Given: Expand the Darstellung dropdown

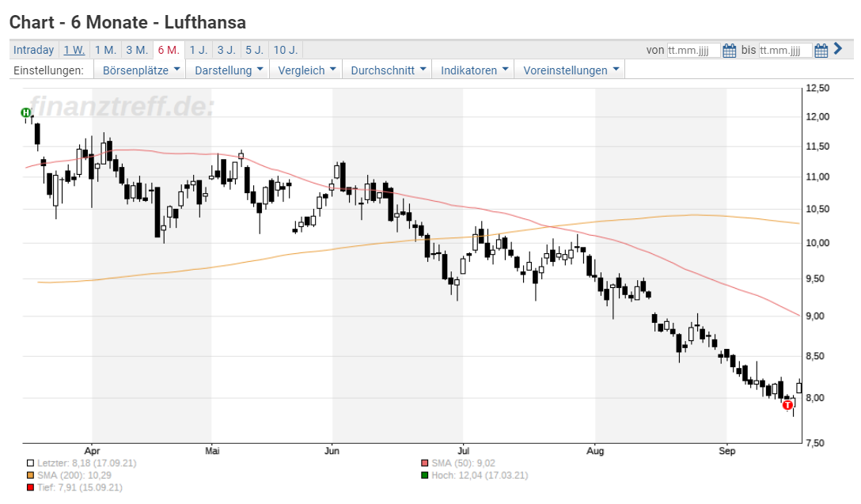Looking at the screenshot, I should pos(229,70).
